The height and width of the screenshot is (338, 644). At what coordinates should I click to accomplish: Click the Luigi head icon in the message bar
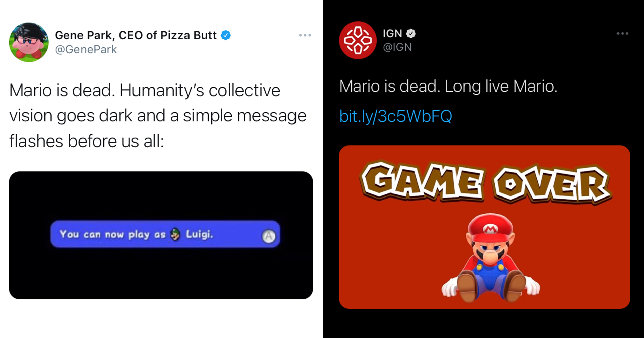175,234
